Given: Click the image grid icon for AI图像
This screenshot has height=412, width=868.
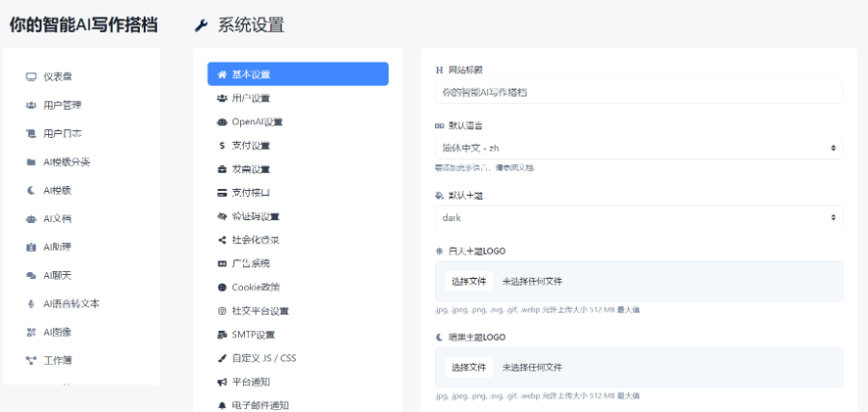Looking at the screenshot, I should [31, 332].
